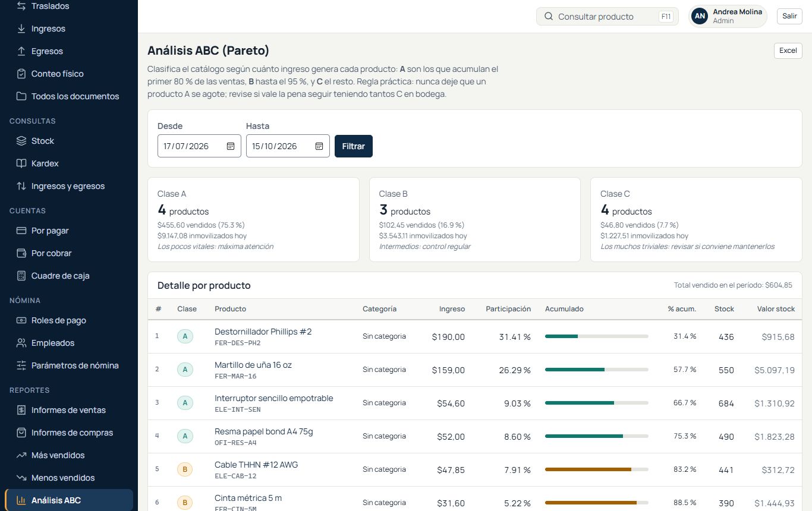Screen dimensions: 812x511
Task: Click the Empleados people icon
Action: tap(21, 343)
